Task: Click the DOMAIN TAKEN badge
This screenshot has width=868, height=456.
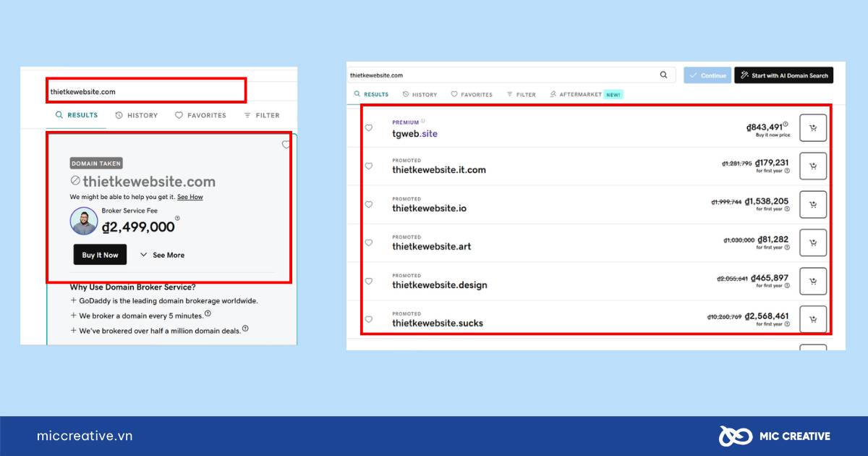Action: [x=96, y=164]
